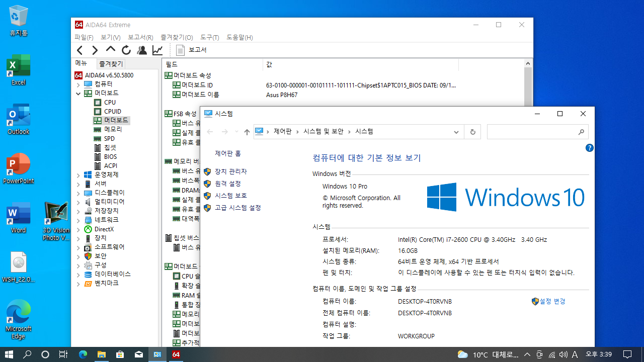Open 원격 설정 link

click(227, 184)
